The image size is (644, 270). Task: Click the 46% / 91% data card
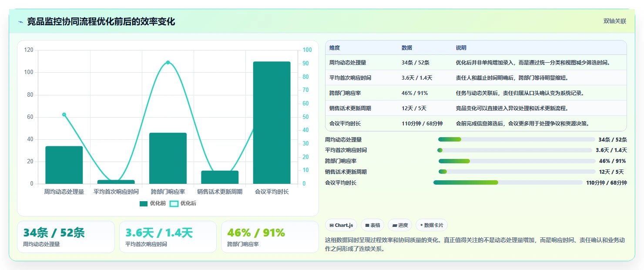coord(270,237)
